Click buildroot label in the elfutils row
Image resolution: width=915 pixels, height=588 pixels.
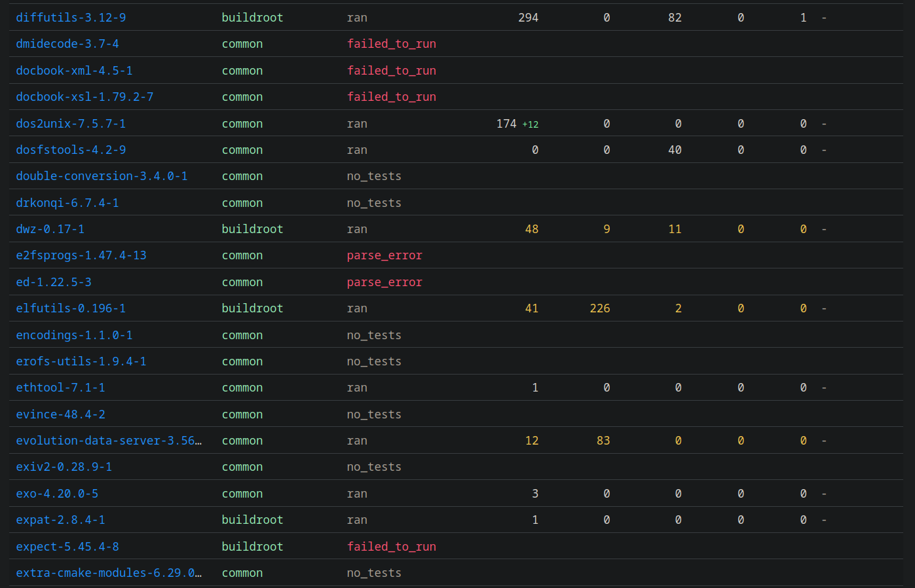click(x=252, y=308)
